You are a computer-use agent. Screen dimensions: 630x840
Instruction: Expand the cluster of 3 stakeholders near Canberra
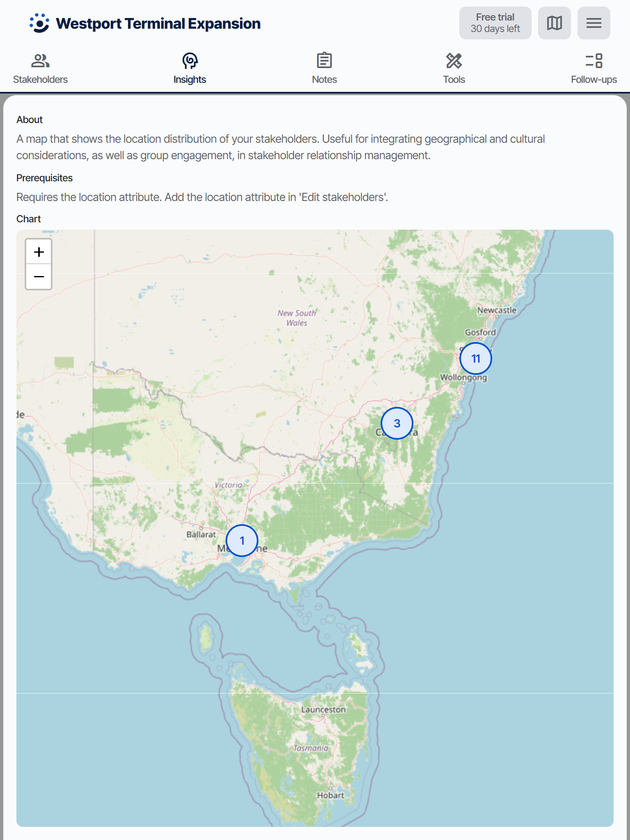(x=397, y=423)
